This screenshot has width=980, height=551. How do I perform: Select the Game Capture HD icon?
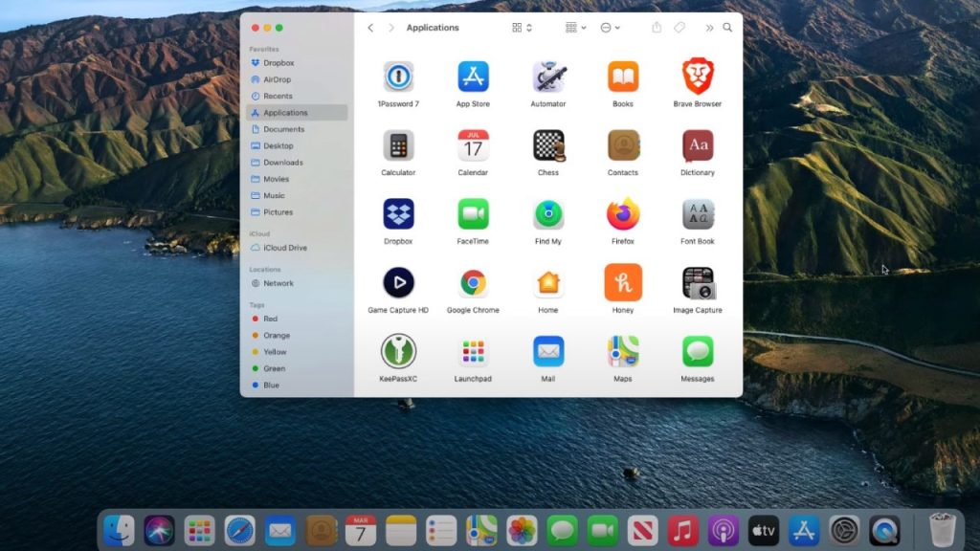point(398,283)
